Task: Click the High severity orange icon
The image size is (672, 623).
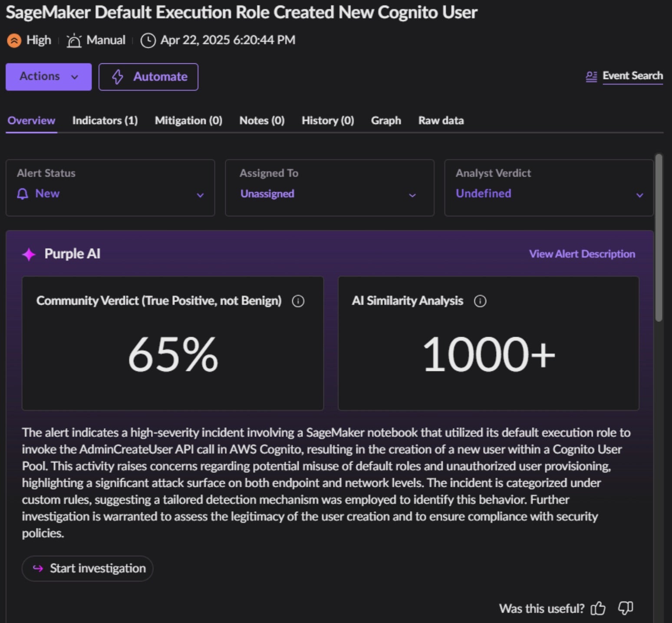Action: click(14, 41)
